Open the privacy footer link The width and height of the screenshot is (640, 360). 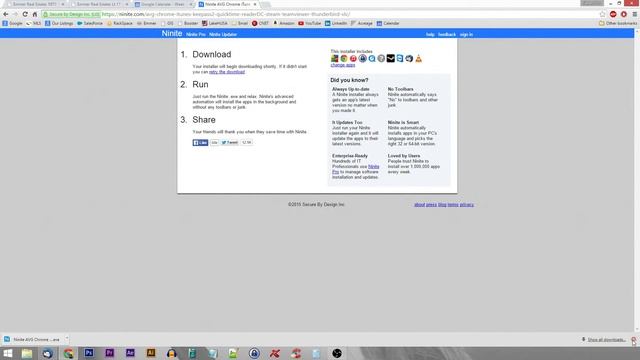click(x=467, y=205)
